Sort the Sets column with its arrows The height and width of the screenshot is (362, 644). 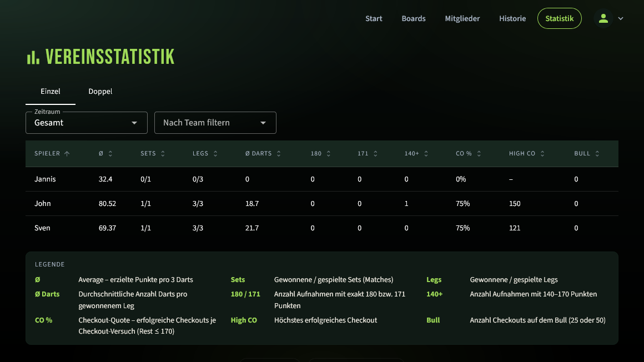click(x=163, y=154)
